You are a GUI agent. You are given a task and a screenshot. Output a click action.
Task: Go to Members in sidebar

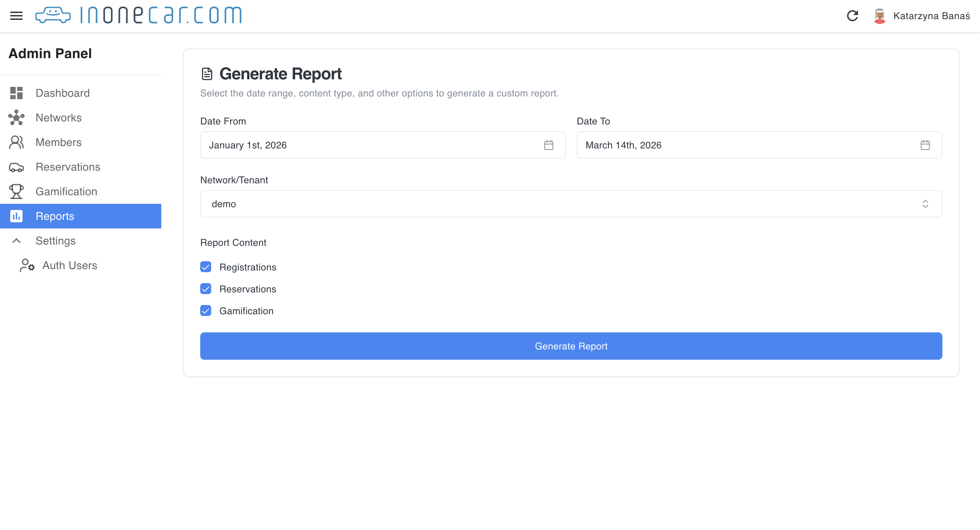58,142
